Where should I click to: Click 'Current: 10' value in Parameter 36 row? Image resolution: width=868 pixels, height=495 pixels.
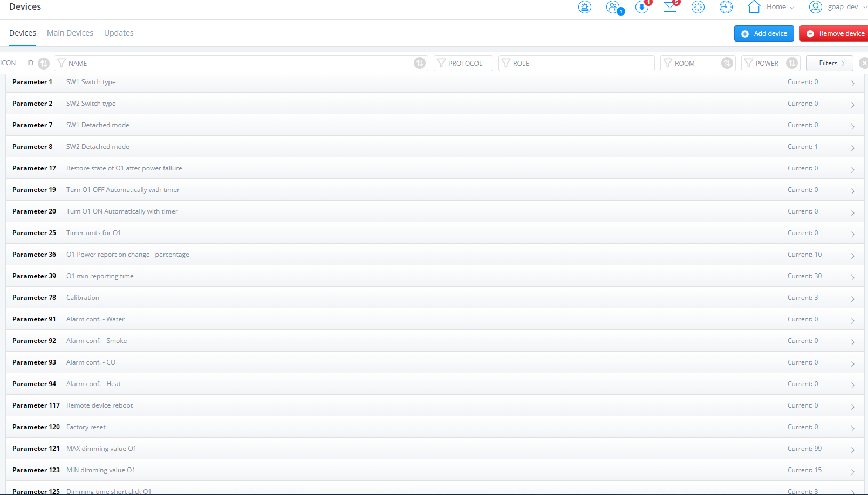pyautogui.click(x=804, y=255)
